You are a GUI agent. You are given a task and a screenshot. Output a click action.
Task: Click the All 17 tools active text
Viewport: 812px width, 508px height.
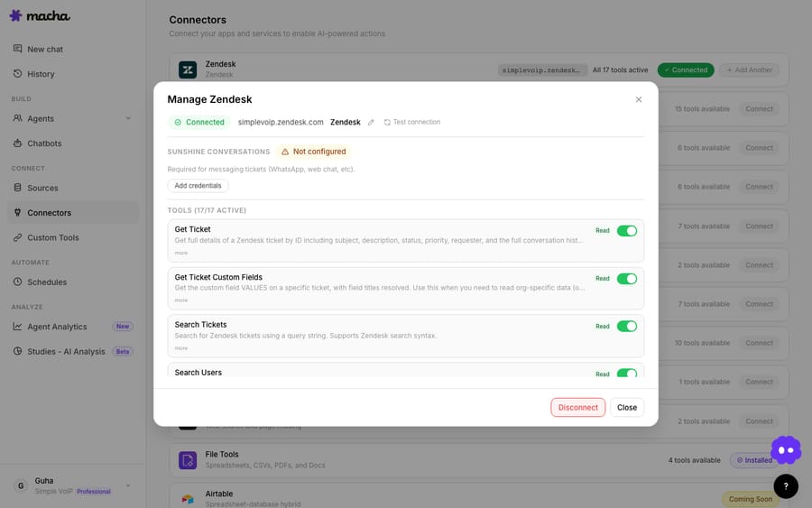click(620, 69)
